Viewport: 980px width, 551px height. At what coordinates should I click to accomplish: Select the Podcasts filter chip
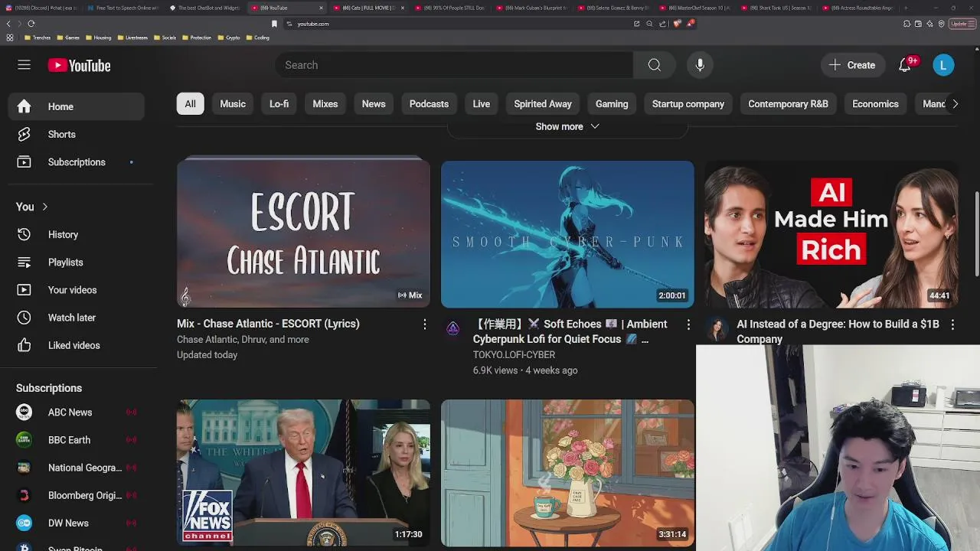[x=429, y=103]
